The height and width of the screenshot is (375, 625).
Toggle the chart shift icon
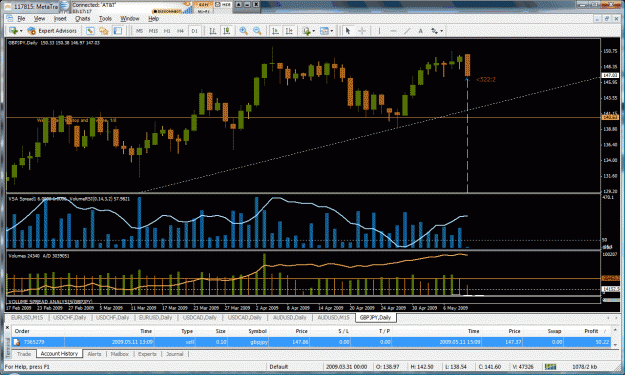(289, 31)
